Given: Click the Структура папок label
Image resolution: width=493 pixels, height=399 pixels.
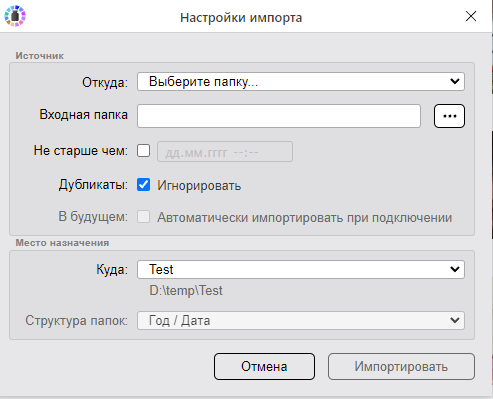Looking at the screenshot, I should click(x=76, y=321).
